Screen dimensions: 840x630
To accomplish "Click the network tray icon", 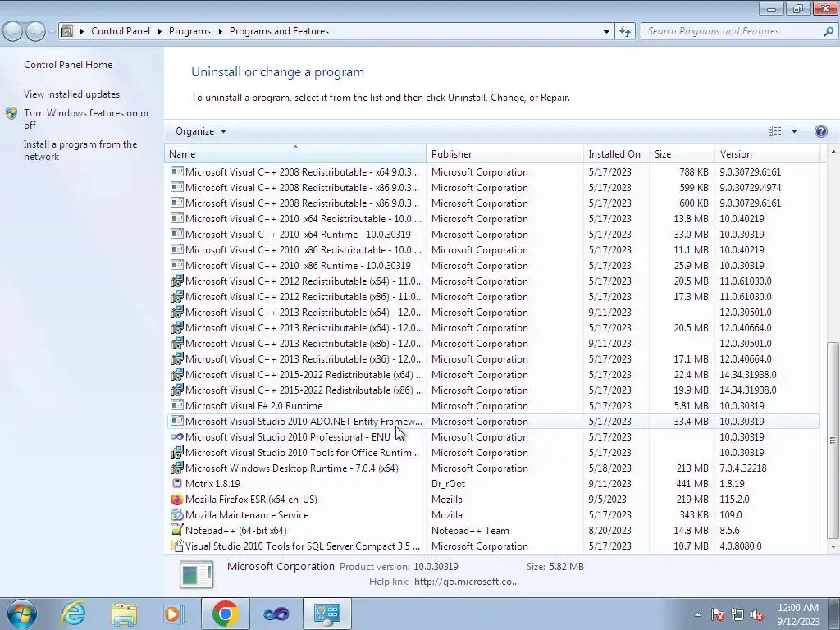I will (x=737, y=615).
